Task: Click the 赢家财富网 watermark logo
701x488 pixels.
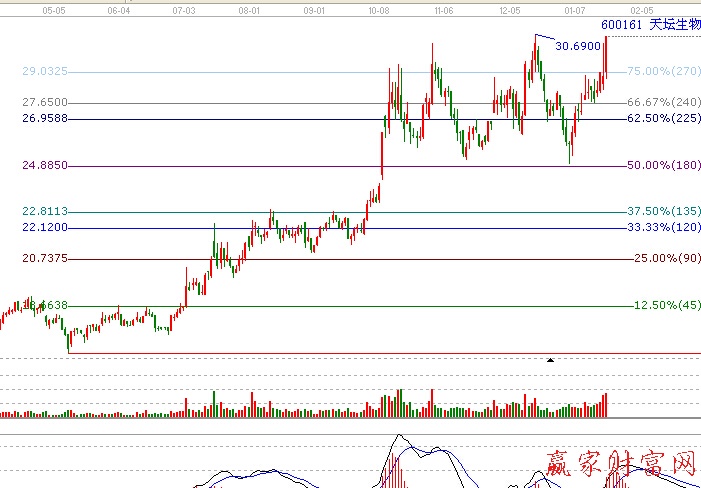Action: click(620, 464)
